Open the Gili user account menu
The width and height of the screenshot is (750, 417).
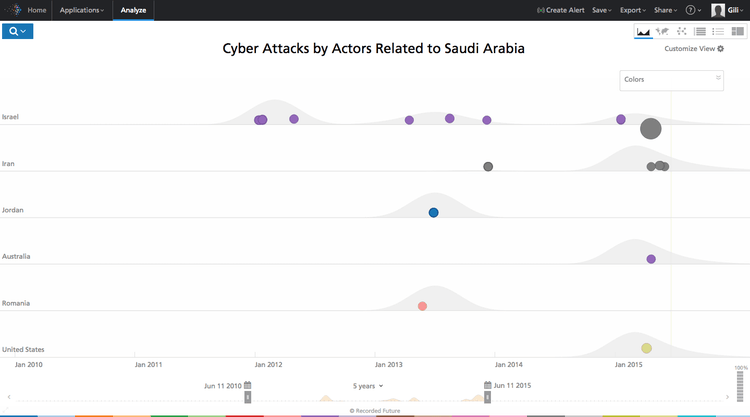(727, 10)
